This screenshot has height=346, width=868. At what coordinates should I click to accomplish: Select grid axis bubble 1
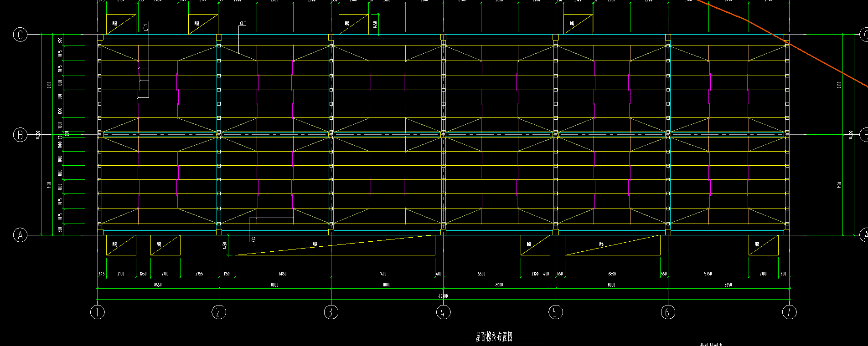98,312
